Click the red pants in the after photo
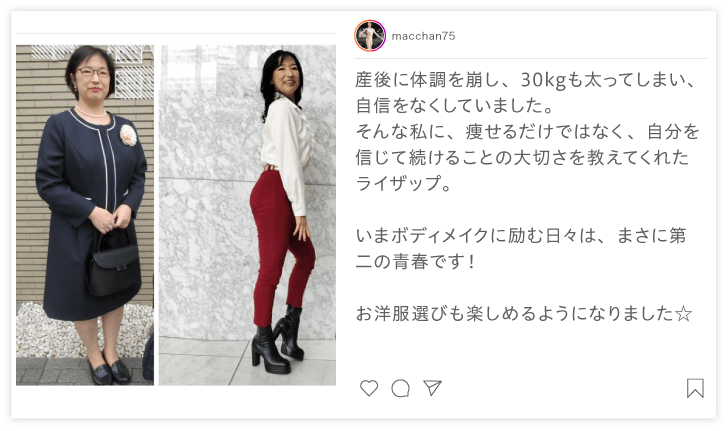The width and height of the screenshot is (728, 431). click(279, 246)
